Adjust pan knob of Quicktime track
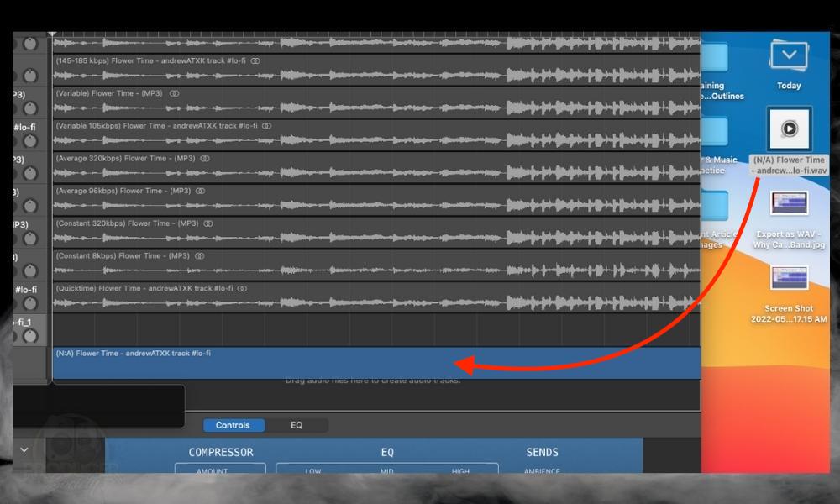Screen dimensions: 840x504 30,304
